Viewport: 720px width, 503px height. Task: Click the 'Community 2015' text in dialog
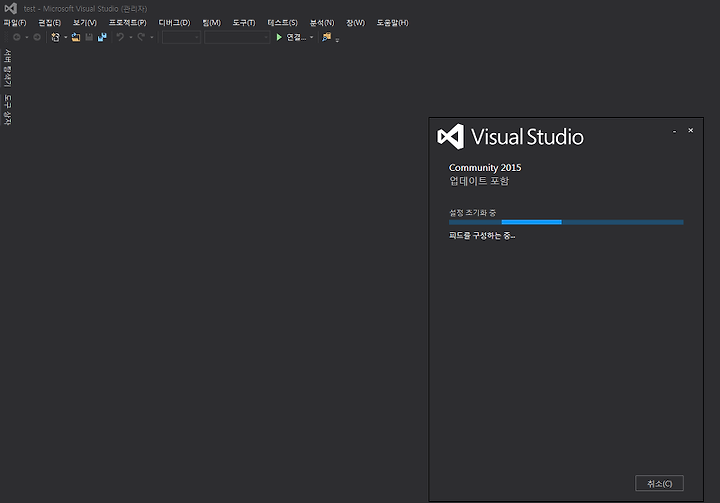point(485,168)
